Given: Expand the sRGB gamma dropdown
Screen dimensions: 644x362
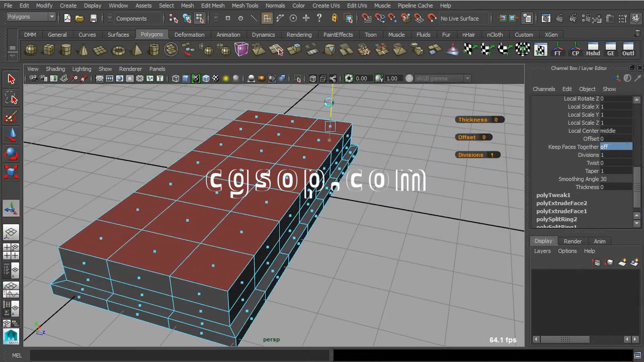Looking at the screenshot, I should (467, 78).
